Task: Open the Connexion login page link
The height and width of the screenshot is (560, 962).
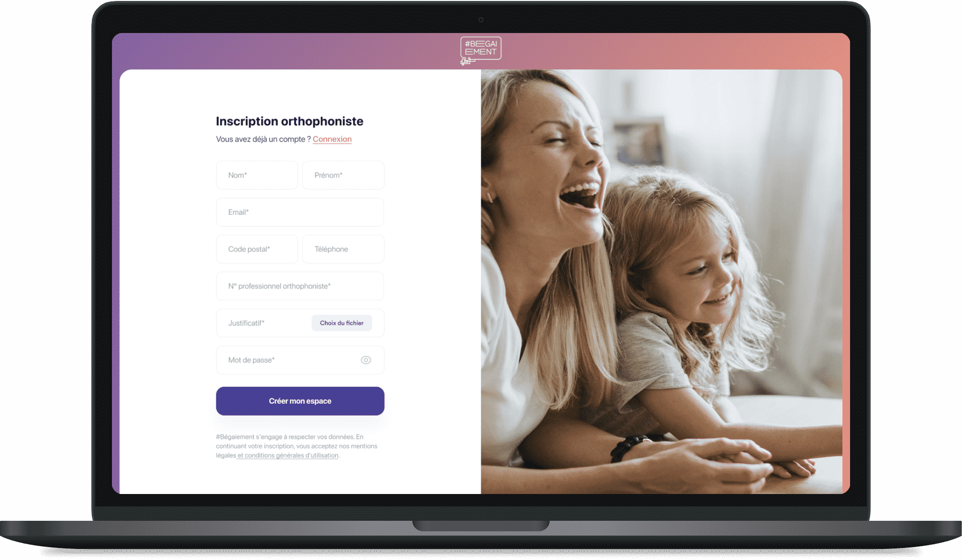Action: point(332,139)
